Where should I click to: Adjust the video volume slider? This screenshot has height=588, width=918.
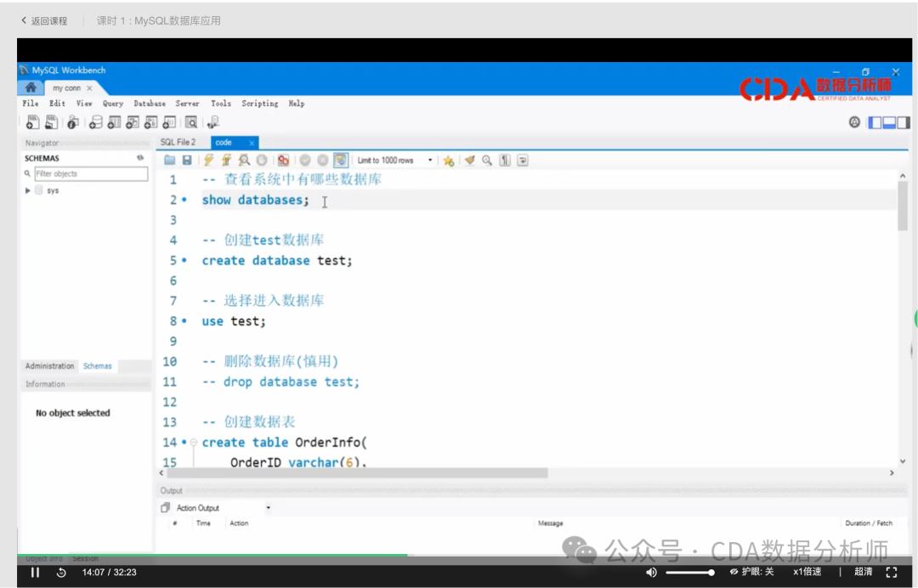click(689, 572)
